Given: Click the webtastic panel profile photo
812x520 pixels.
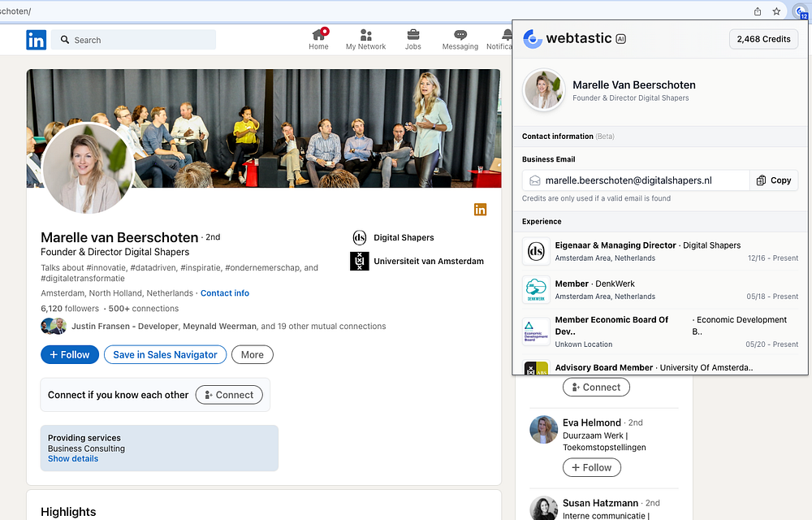Looking at the screenshot, I should tap(544, 90).
